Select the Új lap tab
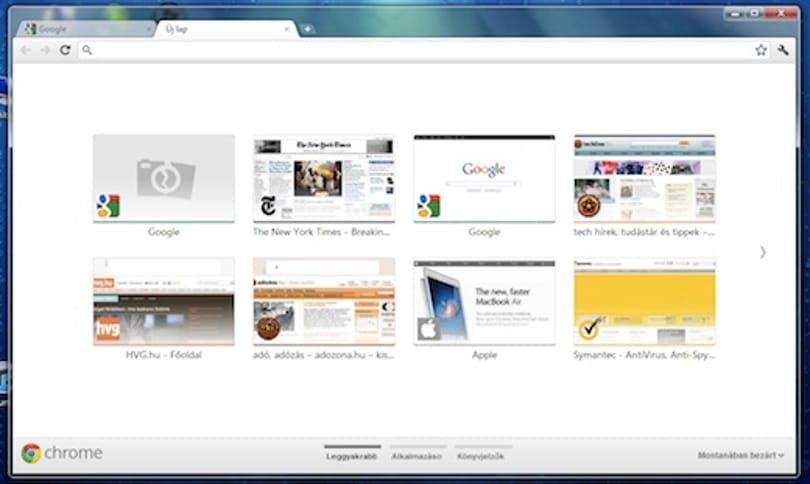 point(226,29)
